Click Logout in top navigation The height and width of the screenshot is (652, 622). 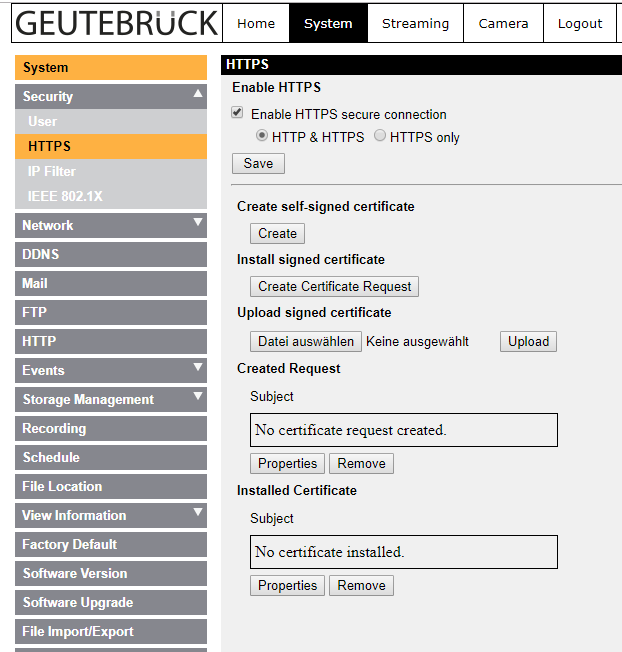(x=579, y=23)
